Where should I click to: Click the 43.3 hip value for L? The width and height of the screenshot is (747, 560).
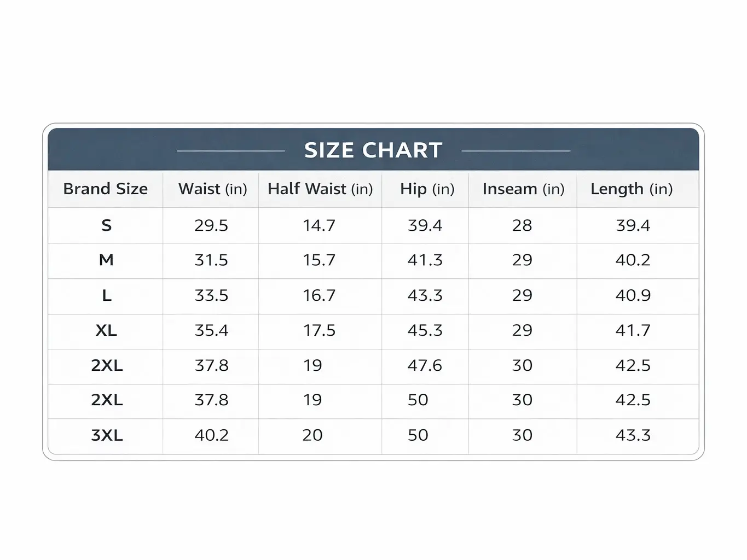click(x=425, y=295)
